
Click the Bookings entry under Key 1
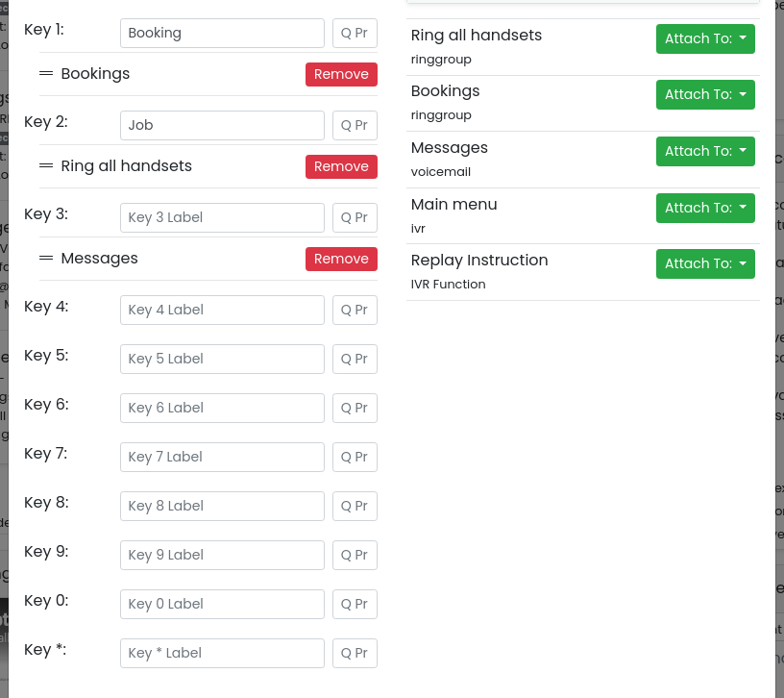[95, 74]
